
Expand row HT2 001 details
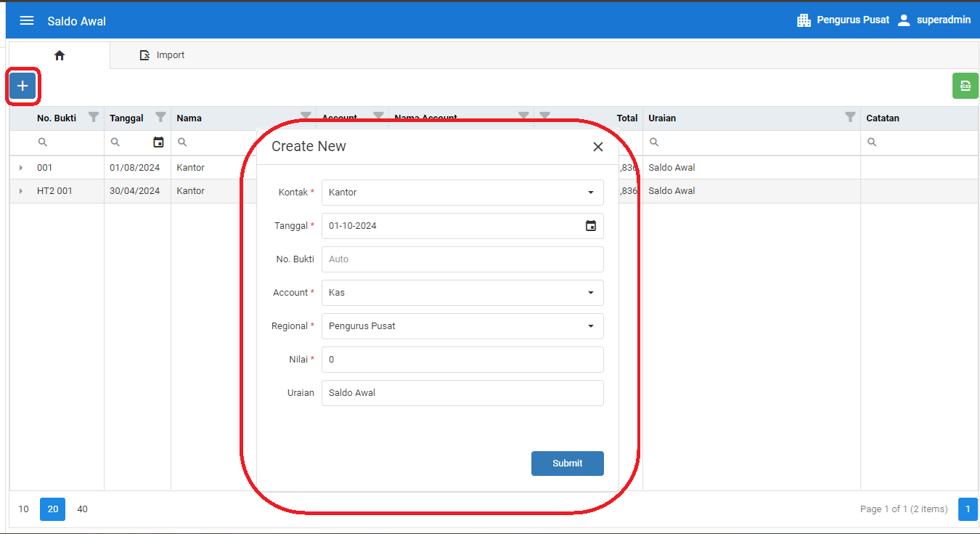point(21,191)
